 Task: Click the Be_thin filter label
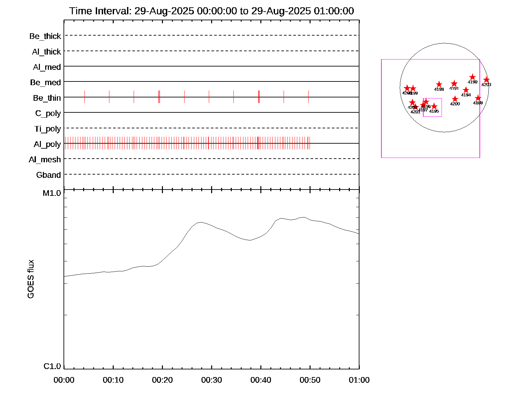coord(47,98)
